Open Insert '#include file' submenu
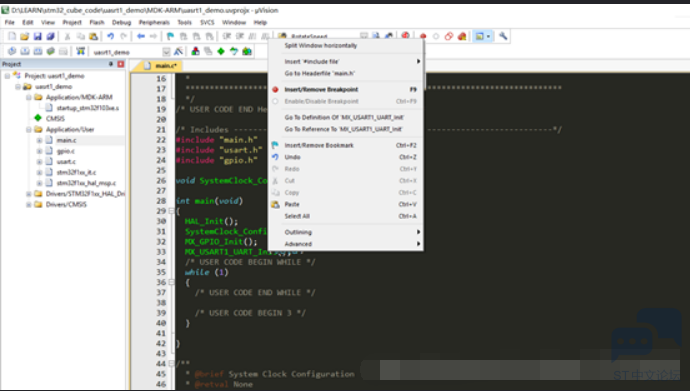This screenshot has width=690, height=391. click(345, 62)
